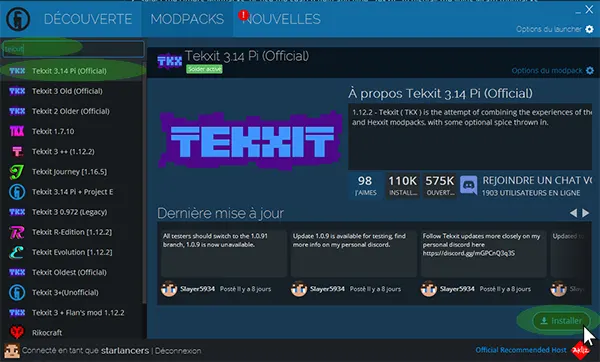Open the Nouvelles tab

point(282,19)
